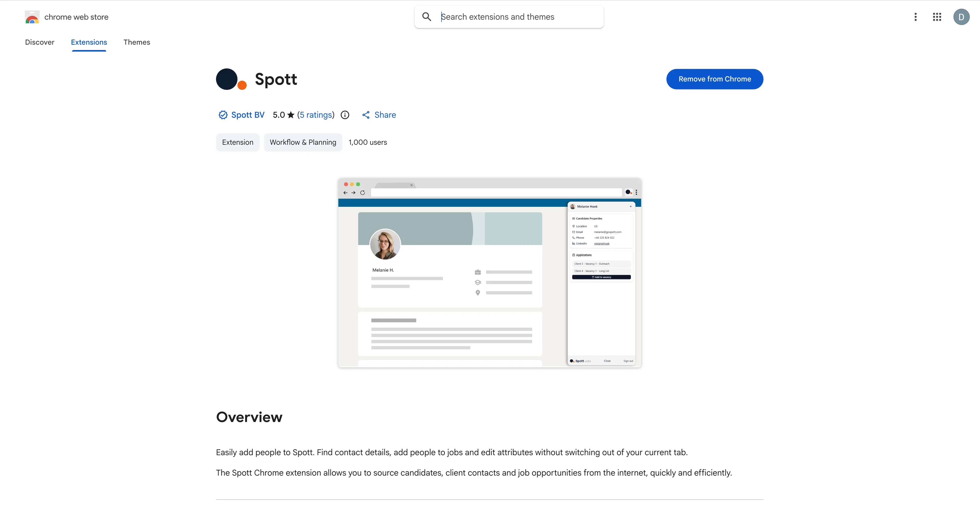This screenshot has height=507, width=980.
Task: Click the Share icon
Action: point(366,115)
